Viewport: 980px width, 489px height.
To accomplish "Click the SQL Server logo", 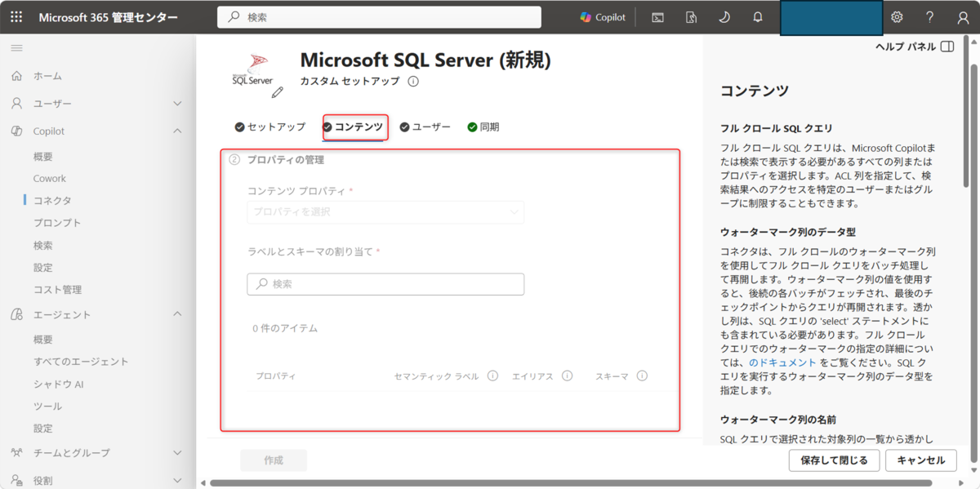I will point(251,70).
